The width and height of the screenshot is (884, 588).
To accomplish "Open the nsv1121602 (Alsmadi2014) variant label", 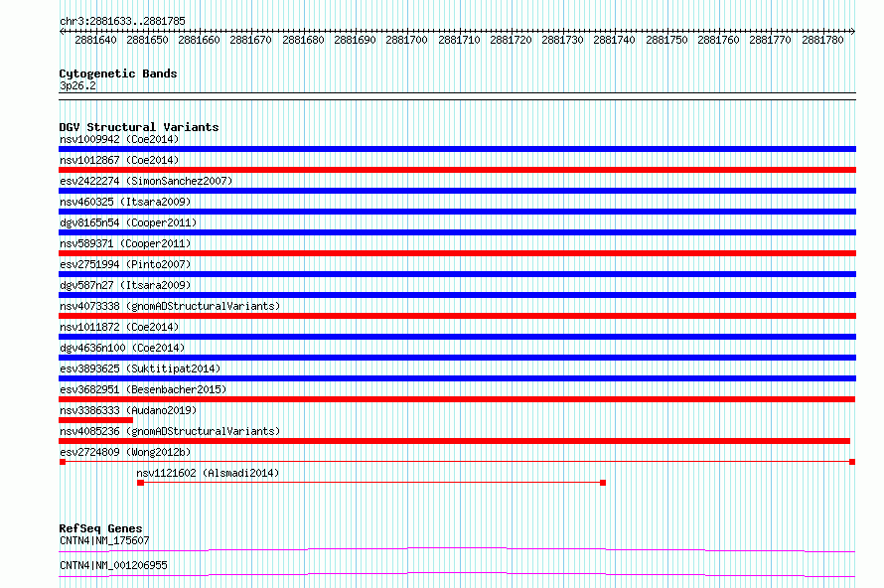I will pos(208,473).
